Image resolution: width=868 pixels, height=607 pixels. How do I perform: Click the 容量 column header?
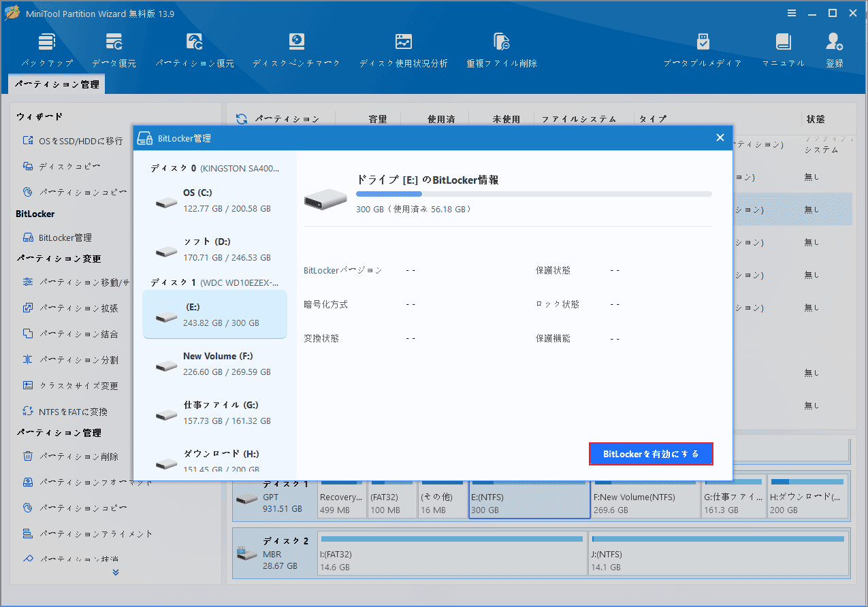pos(378,119)
